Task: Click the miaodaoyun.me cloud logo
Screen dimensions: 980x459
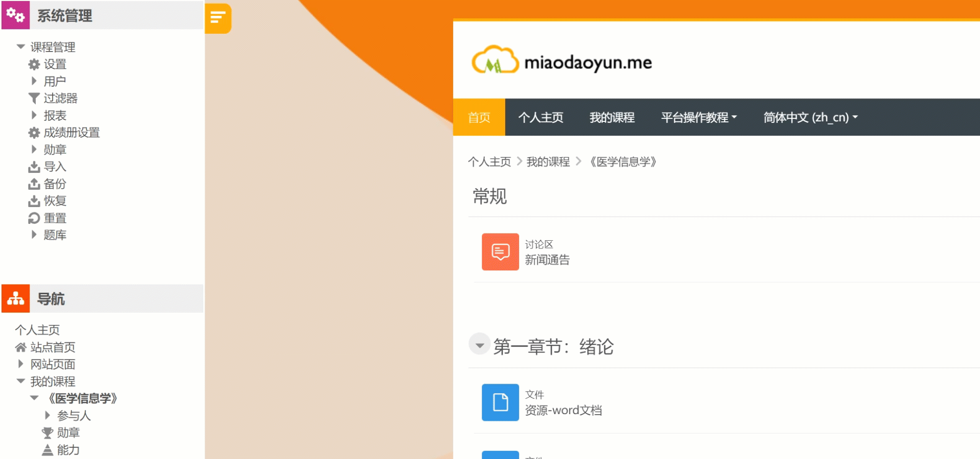Action: click(495, 61)
